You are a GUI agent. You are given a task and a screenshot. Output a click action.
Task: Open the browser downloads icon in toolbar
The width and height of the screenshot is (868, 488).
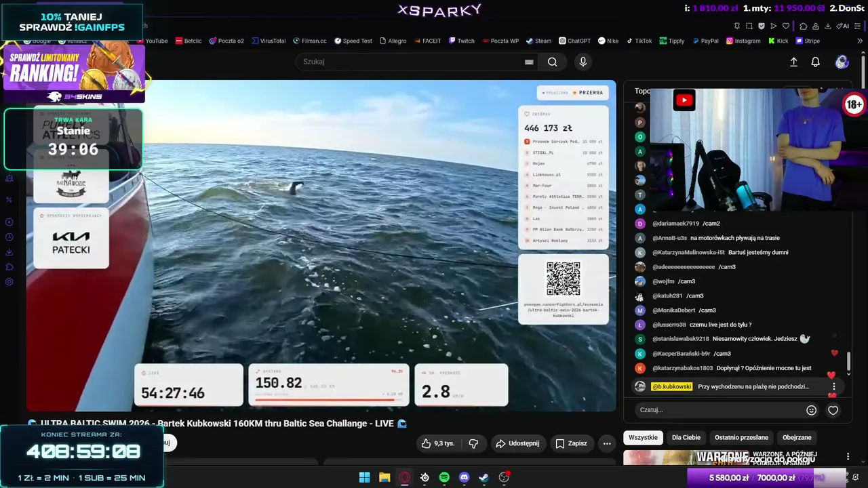click(x=828, y=26)
